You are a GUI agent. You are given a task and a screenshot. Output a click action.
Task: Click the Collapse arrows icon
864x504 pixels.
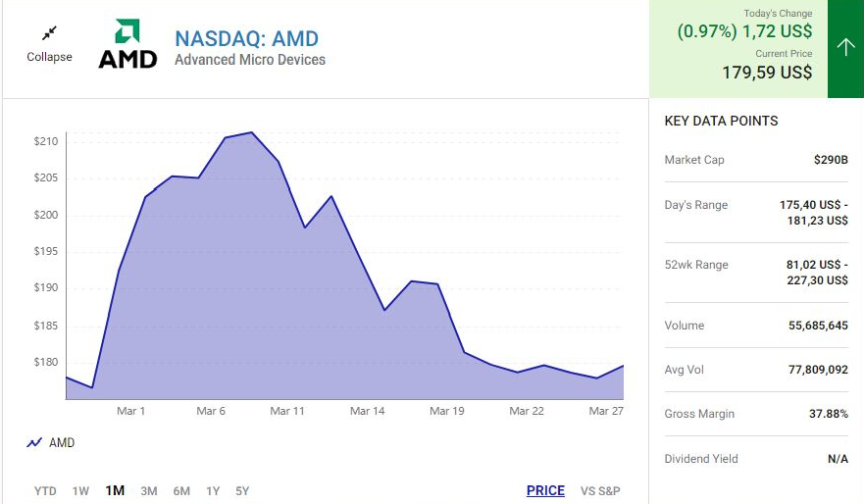(x=49, y=33)
